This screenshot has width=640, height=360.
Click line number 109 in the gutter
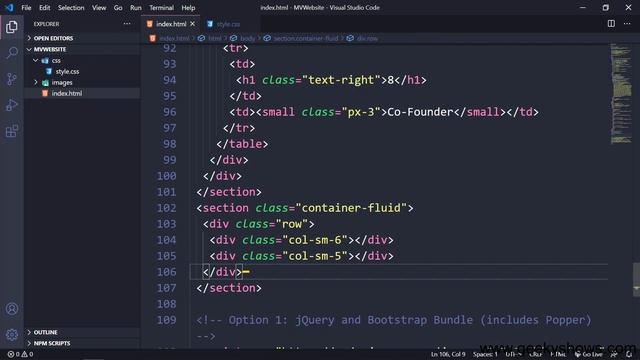coord(166,320)
